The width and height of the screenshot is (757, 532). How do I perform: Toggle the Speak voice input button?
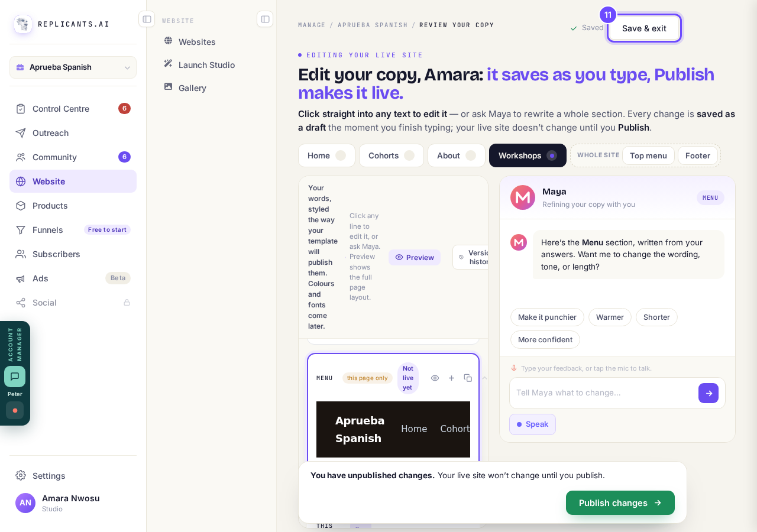(x=532, y=424)
